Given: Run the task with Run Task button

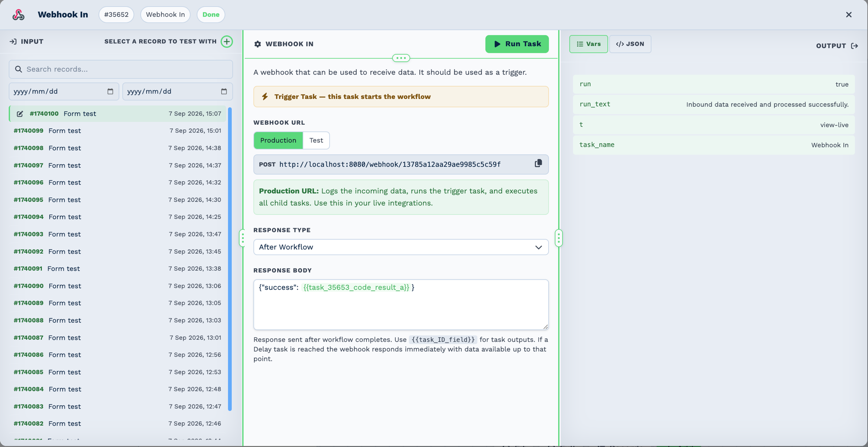Looking at the screenshot, I should point(517,44).
